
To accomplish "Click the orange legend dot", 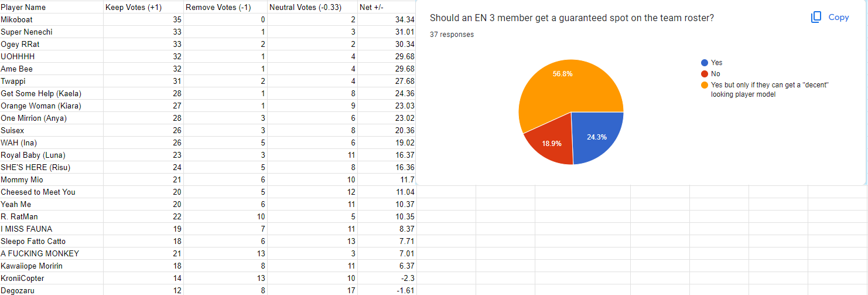I will click(x=705, y=85).
